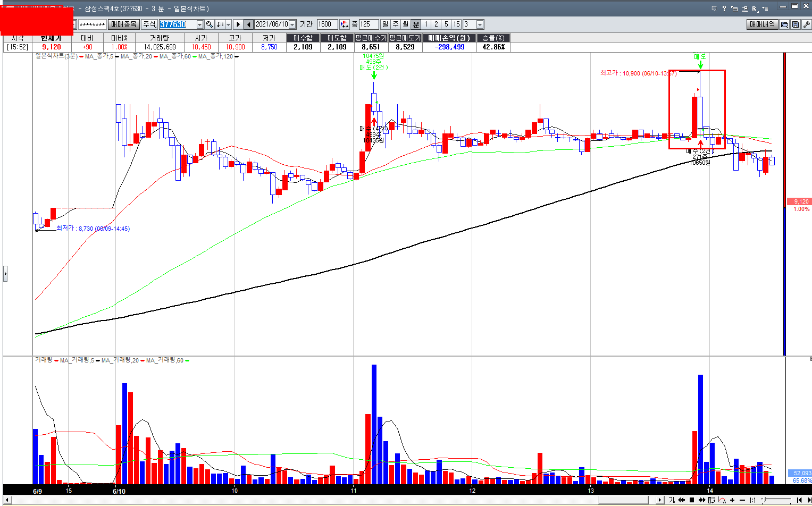The height and width of the screenshot is (506, 812).
Task: Select 15 minute interval button
Action: [x=456, y=24]
